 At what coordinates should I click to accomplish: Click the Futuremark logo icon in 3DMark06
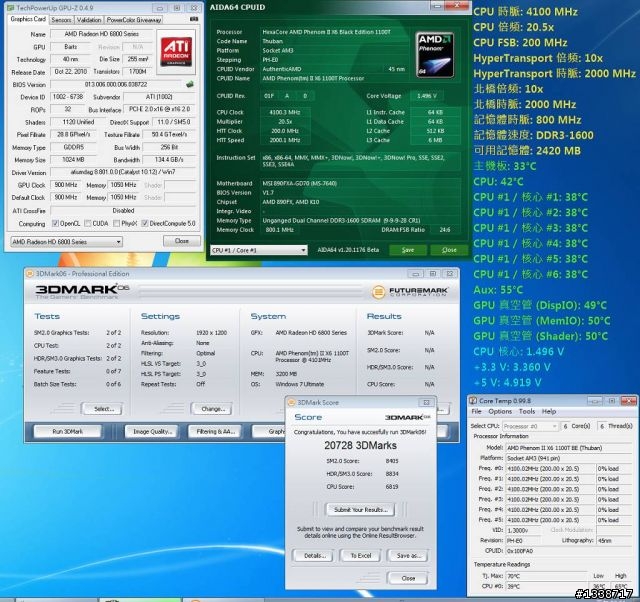click(x=378, y=291)
